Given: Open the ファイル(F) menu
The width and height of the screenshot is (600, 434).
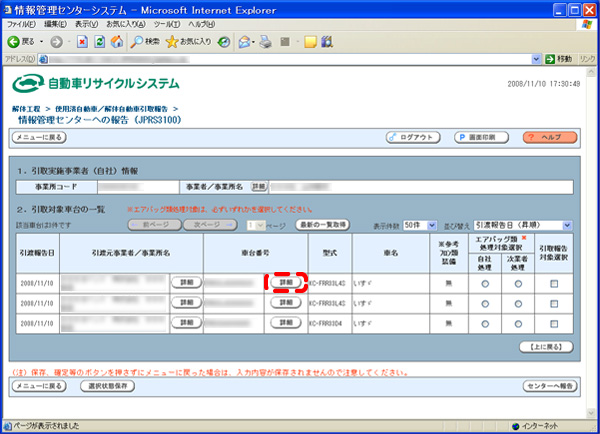Looking at the screenshot, I should point(21,24).
